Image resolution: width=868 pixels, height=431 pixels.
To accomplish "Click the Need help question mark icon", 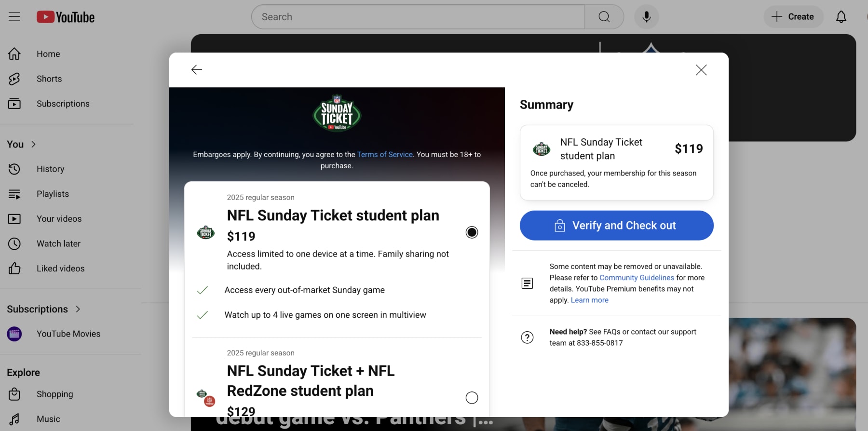I will 527,337.
